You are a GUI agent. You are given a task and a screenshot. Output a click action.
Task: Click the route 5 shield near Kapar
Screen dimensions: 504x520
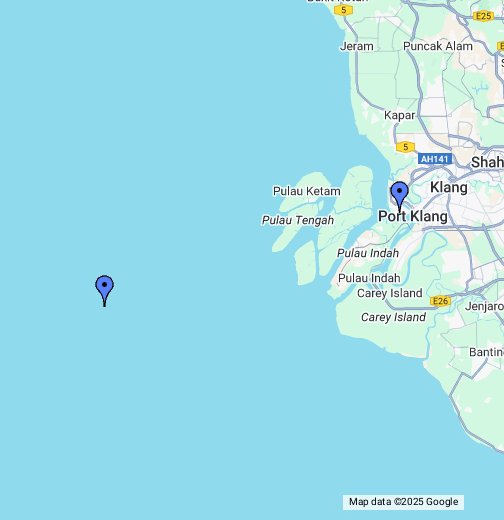405,147
